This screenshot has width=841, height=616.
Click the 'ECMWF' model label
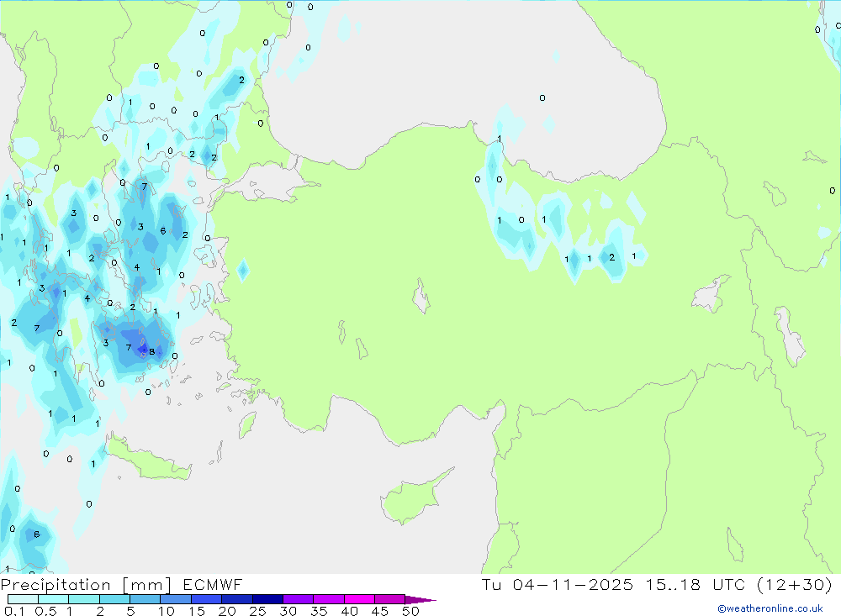pyautogui.click(x=213, y=585)
